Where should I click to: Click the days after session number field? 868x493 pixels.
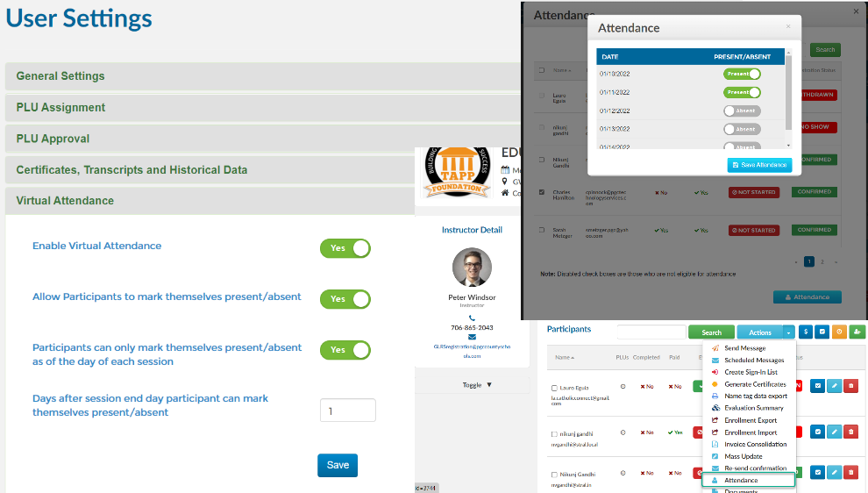click(x=348, y=411)
